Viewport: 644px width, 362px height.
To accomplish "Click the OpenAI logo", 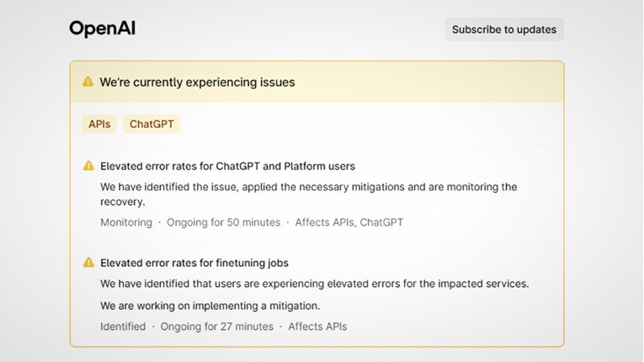I will 102,29.
